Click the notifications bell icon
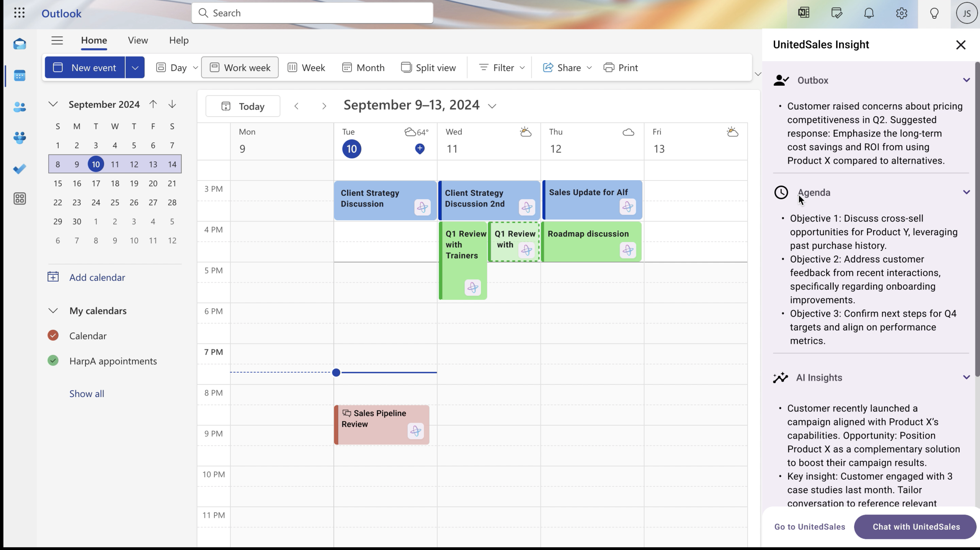The height and width of the screenshot is (550, 980). 869,13
